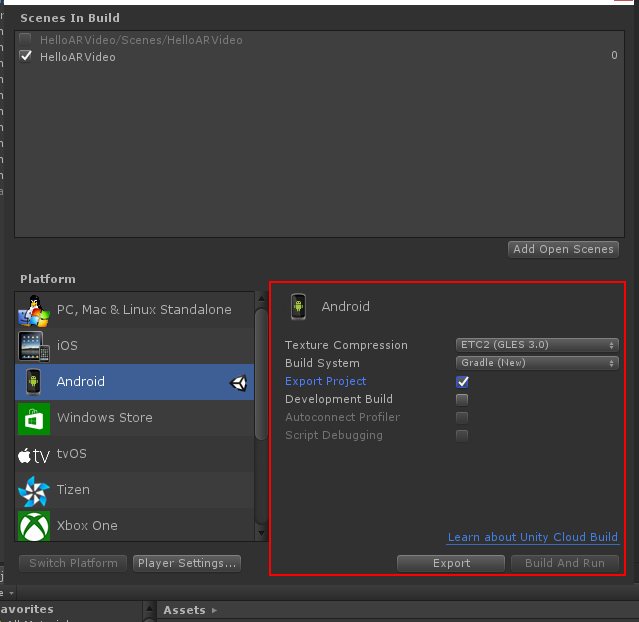Image resolution: width=639 pixels, height=622 pixels.
Task: Enable the Development Build checkbox
Action: coord(462,399)
